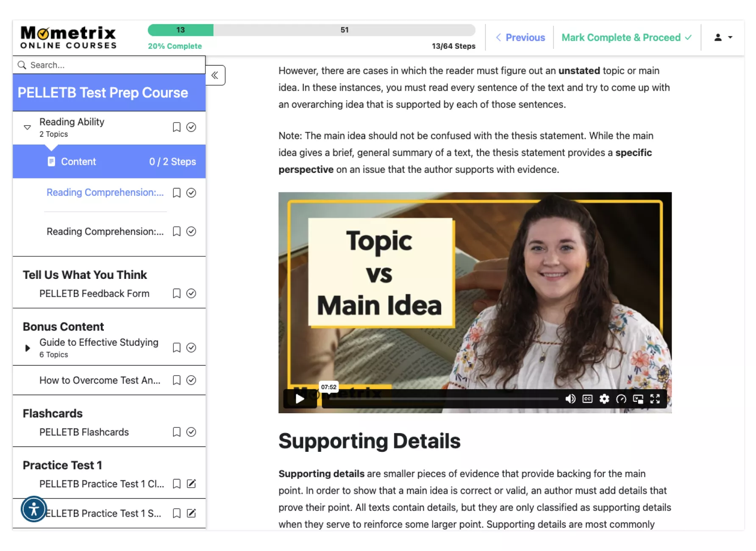Select the Content 0/2 Steps item
Screen dimensions: 756x551
click(x=109, y=161)
